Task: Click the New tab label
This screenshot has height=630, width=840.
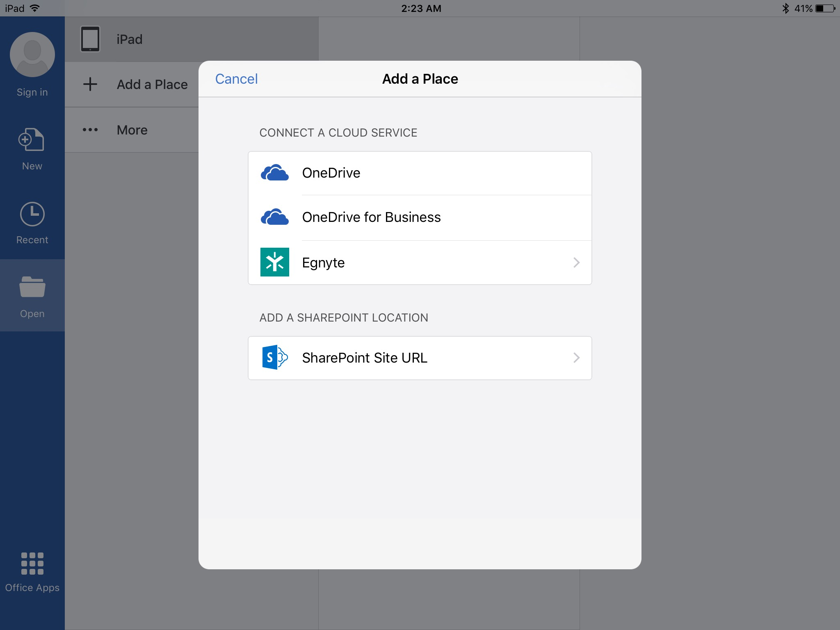Action: tap(32, 166)
